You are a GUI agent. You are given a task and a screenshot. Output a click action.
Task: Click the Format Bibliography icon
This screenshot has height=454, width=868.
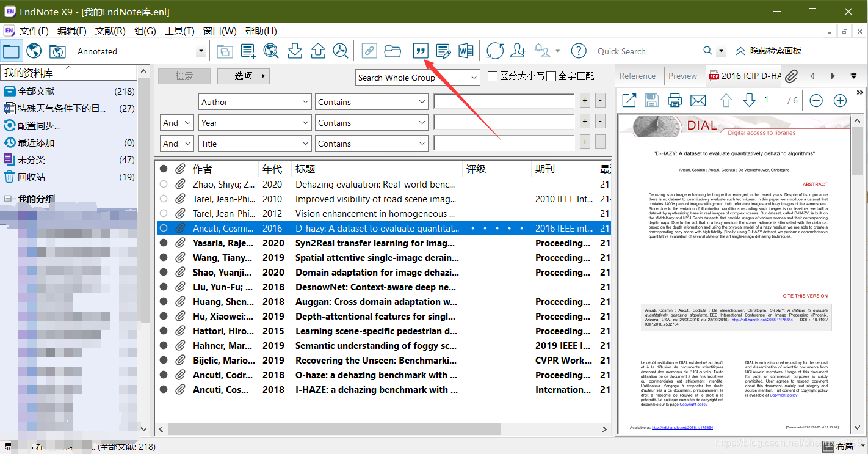tap(444, 51)
